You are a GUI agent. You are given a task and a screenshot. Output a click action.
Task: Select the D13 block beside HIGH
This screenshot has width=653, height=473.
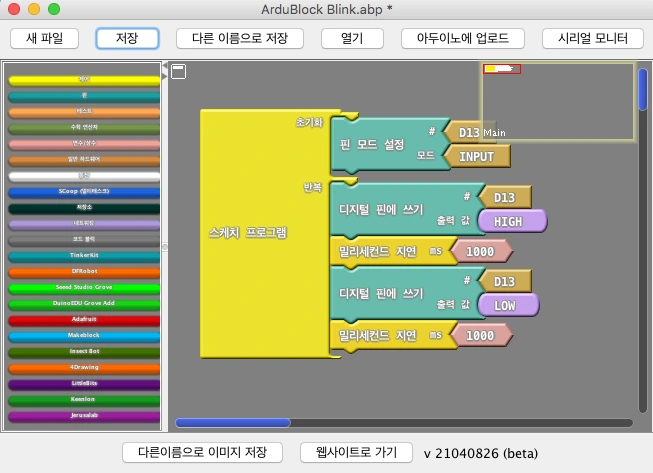[x=505, y=197]
